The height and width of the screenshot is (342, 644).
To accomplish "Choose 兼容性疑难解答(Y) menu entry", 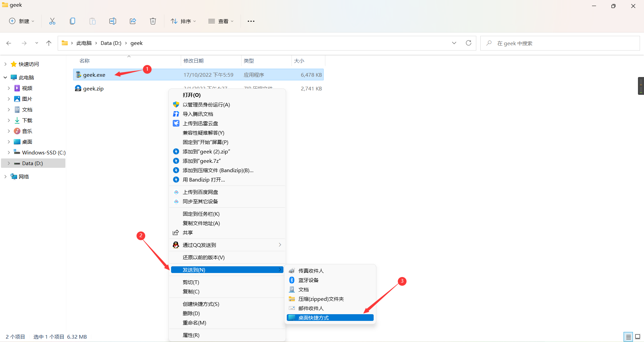I will pos(227,133).
